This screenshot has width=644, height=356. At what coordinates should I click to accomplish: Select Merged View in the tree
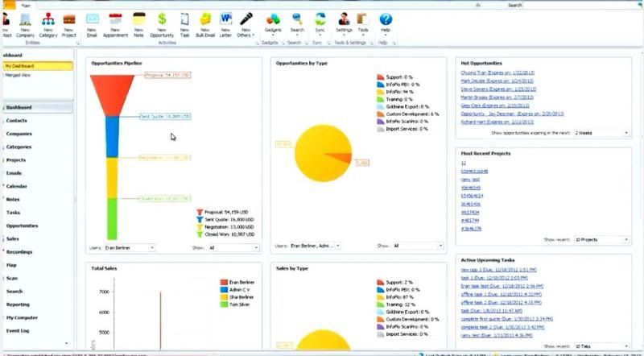click(x=18, y=75)
